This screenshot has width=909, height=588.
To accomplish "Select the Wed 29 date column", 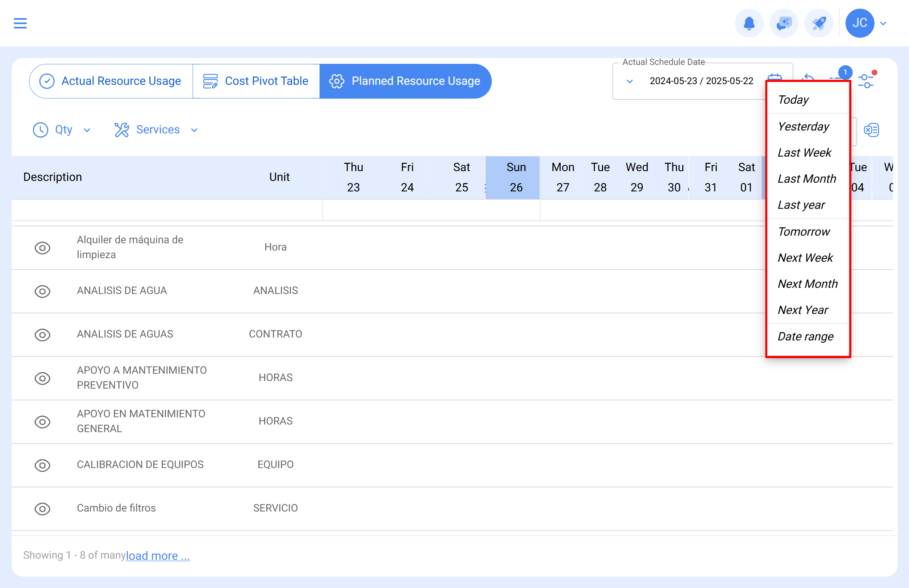I will 637,178.
